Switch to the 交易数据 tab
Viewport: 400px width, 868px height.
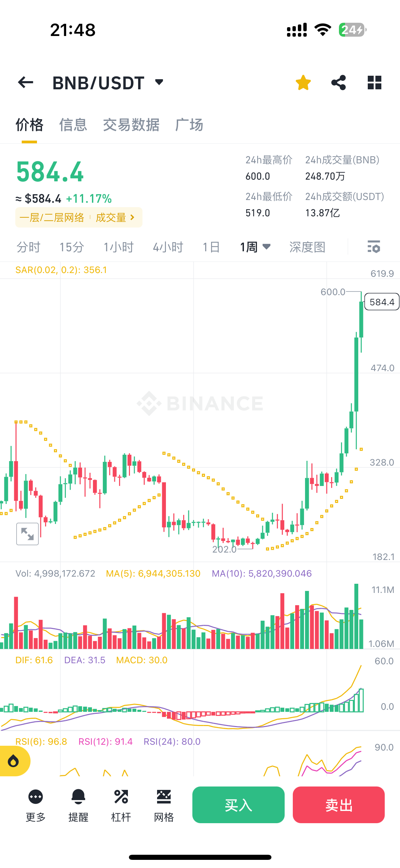[x=131, y=125]
